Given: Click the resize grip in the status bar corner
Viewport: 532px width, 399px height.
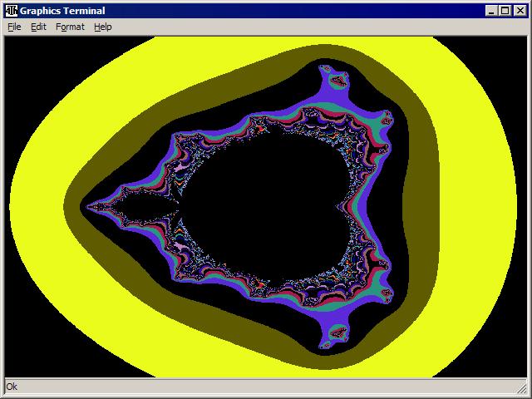Looking at the screenshot, I should [x=524, y=391].
